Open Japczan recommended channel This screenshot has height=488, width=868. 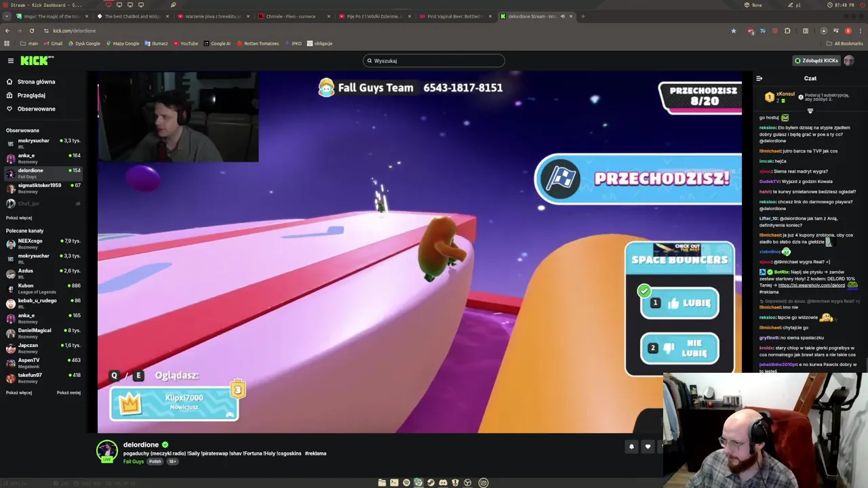(x=43, y=348)
